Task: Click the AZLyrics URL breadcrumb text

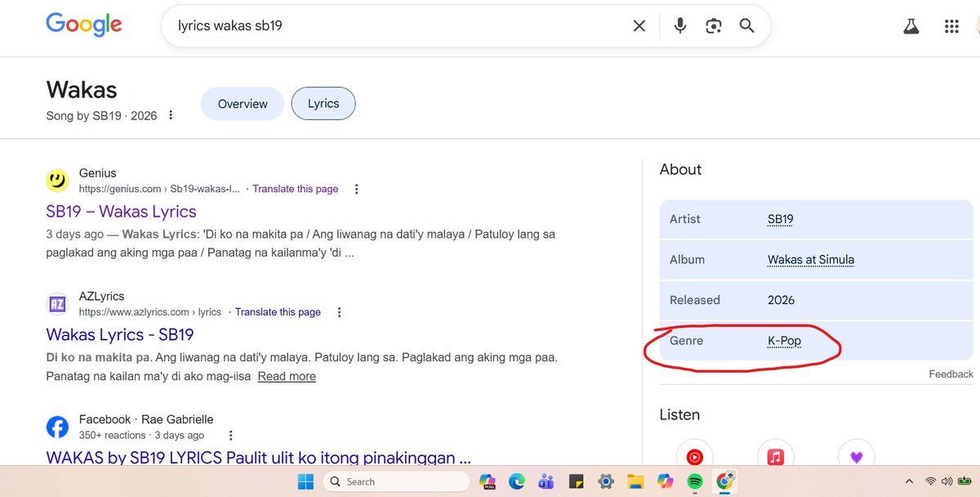Action: click(150, 312)
